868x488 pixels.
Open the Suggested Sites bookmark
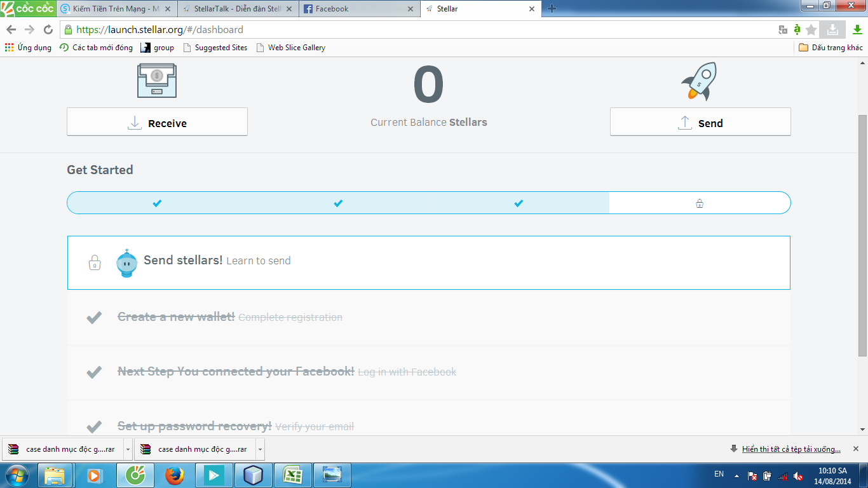pos(215,48)
